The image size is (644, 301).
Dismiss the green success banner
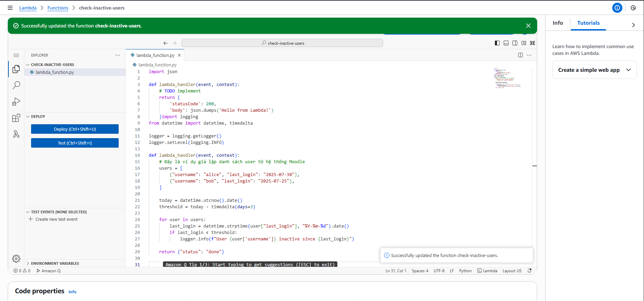(x=528, y=26)
